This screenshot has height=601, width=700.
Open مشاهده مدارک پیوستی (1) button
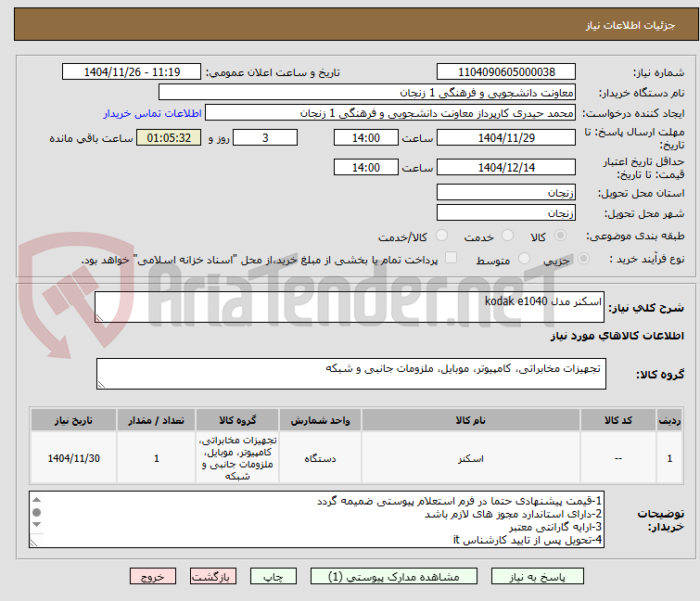coord(394,577)
